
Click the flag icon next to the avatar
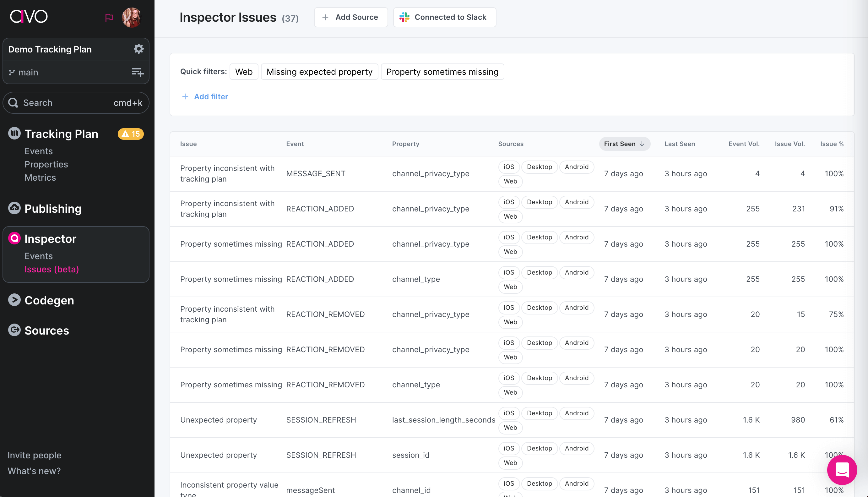pos(109,17)
